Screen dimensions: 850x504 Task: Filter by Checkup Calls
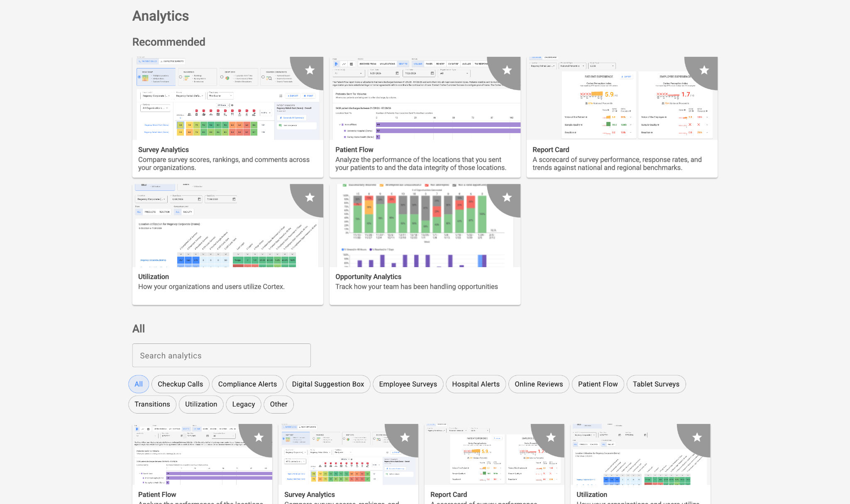click(181, 384)
